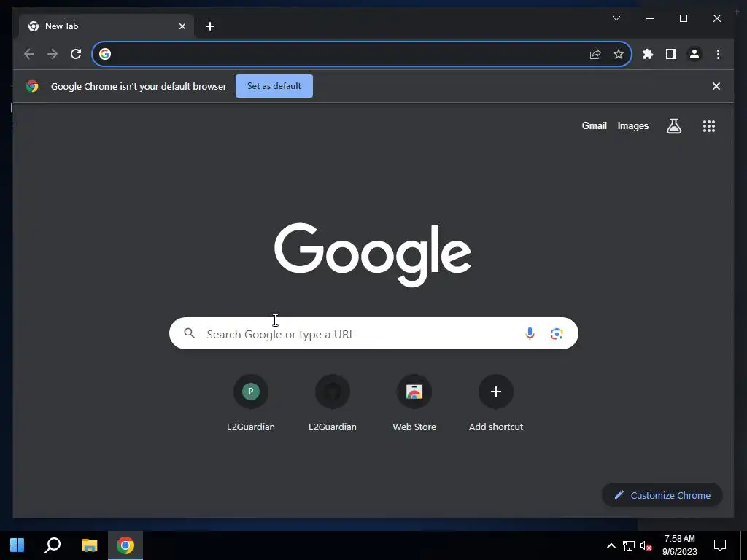Screen dimensions: 747x560
Task: Reload the current page
Action: tap(76, 54)
